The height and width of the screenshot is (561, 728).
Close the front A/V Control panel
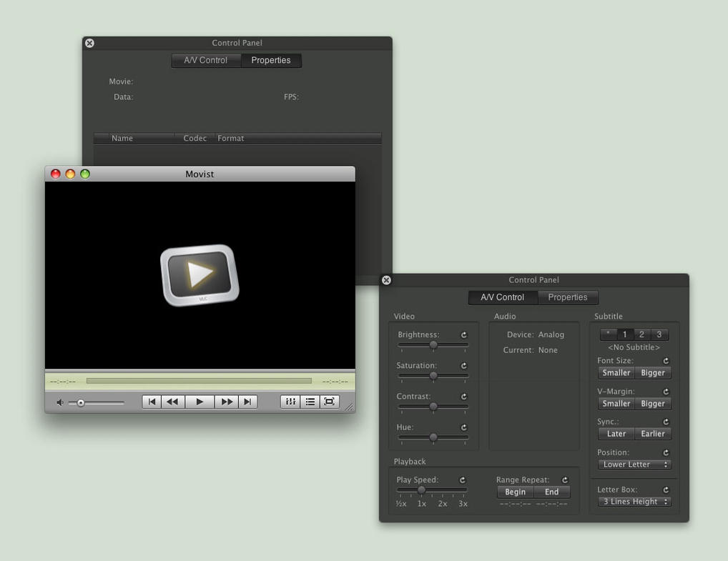(x=386, y=280)
